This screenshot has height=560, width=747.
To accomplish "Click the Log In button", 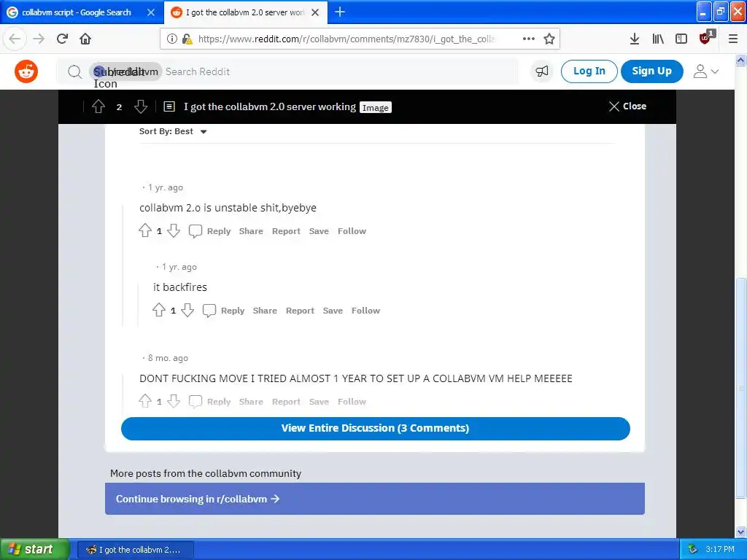I will (x=589, y=71).
